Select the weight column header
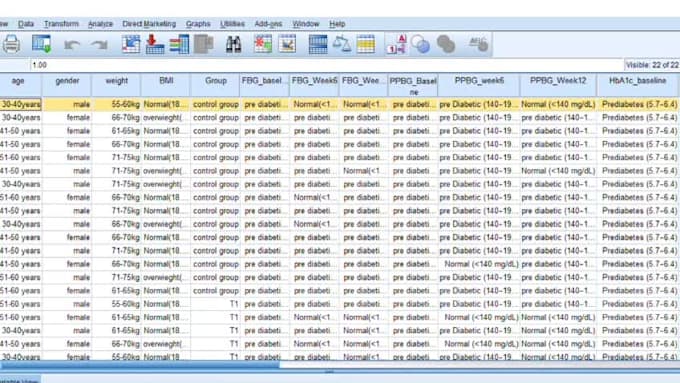 [116, 85]
